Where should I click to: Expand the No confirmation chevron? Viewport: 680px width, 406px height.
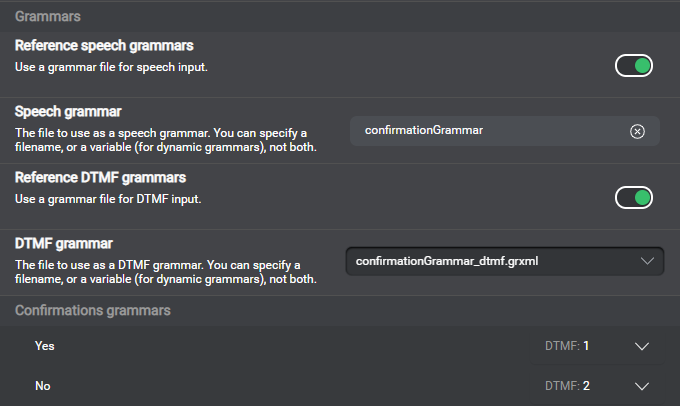[x=642, y=386]
